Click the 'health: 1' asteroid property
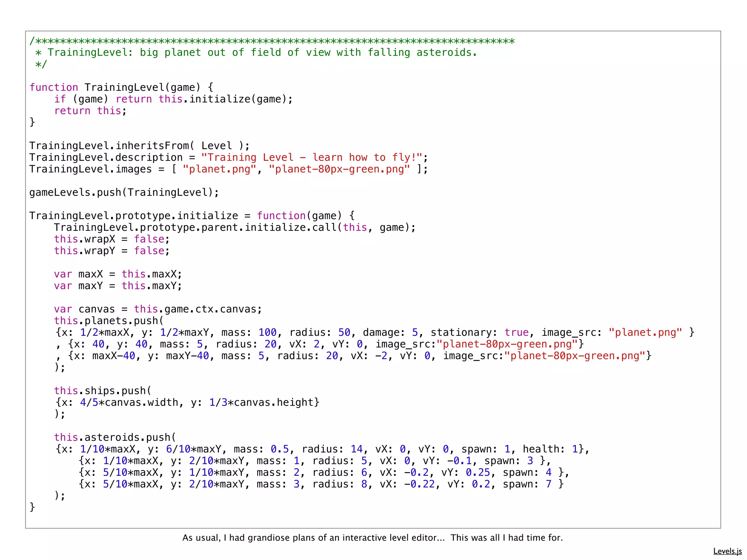 [550, 449]
